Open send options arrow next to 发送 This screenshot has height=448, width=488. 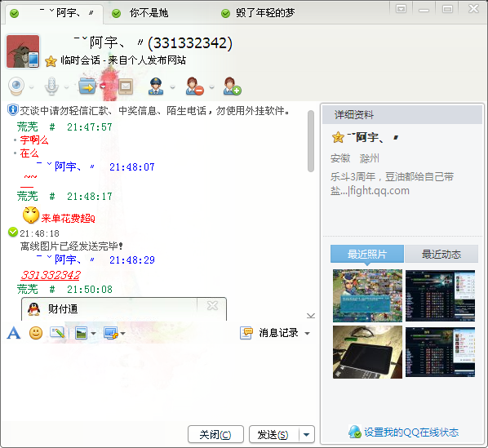(307, 434)
